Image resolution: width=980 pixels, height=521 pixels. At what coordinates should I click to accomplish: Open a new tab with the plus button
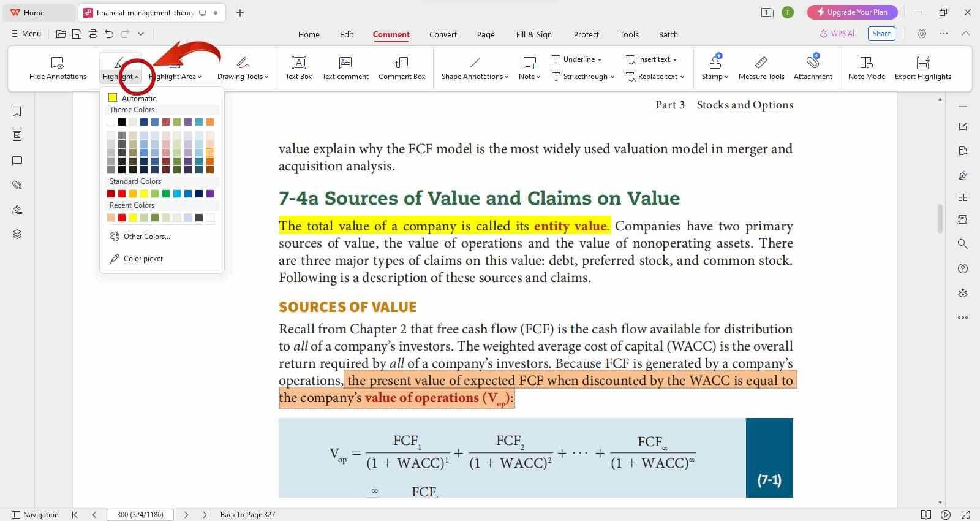[x=240, y=12]
